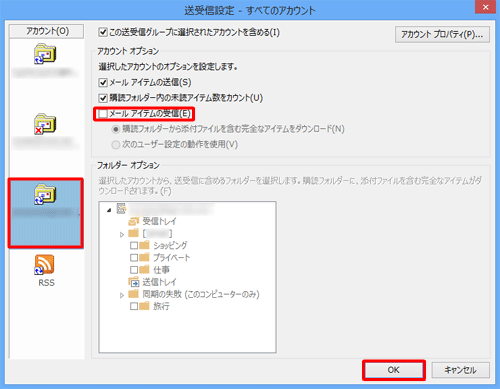
Task: Expand the bracketed blurred folder node
Action: (x=122, y=234)
